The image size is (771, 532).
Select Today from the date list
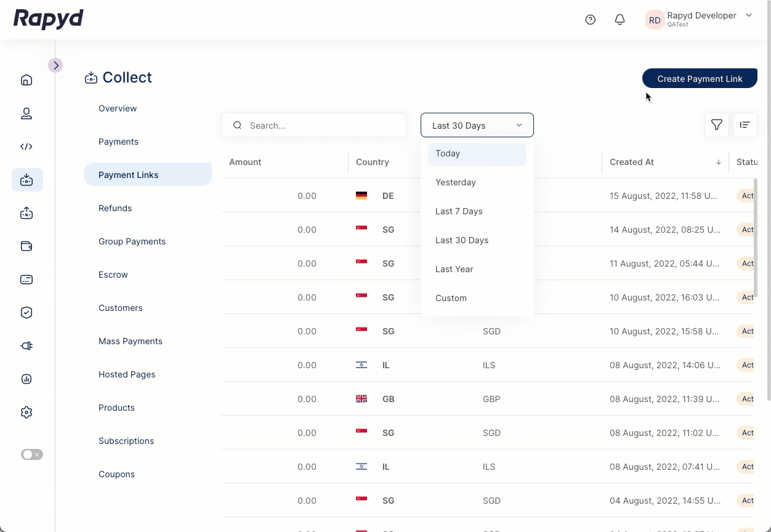pyautogui.click(x=477, y=154)
